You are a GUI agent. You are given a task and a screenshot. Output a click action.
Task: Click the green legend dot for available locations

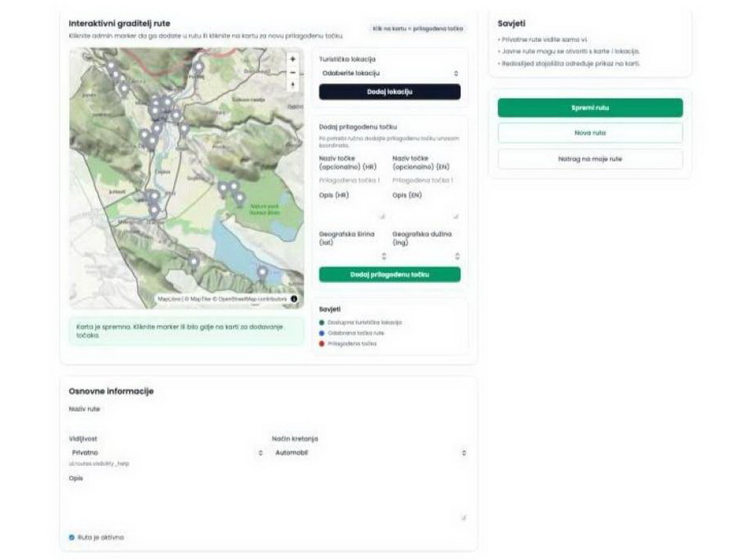coord(322,322)
